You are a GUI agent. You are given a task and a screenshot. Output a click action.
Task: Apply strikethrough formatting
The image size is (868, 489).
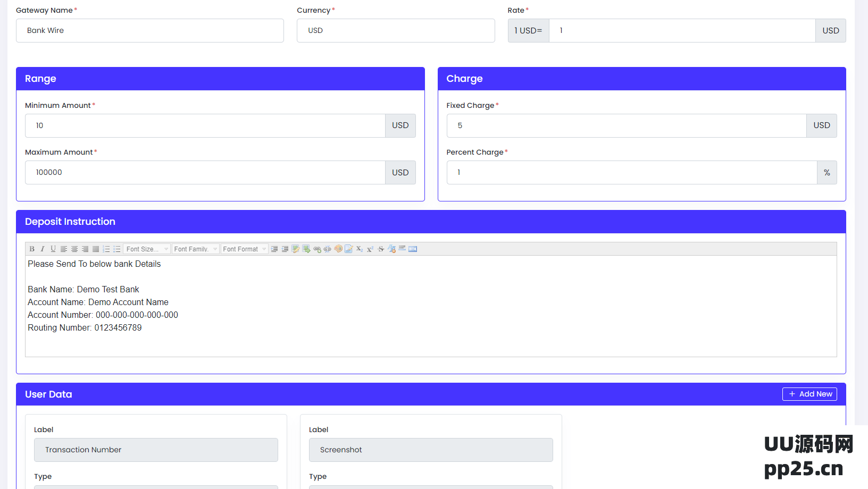point(381,249)
